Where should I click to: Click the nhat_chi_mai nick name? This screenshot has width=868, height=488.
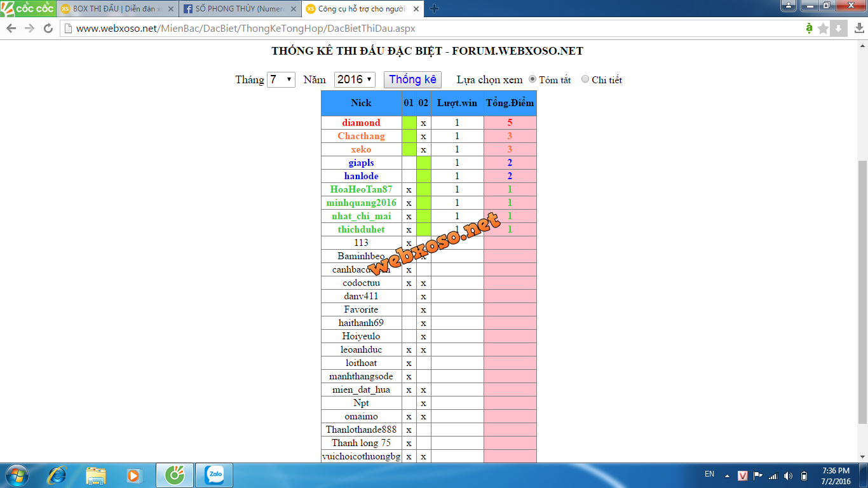(x=361, y=216)
